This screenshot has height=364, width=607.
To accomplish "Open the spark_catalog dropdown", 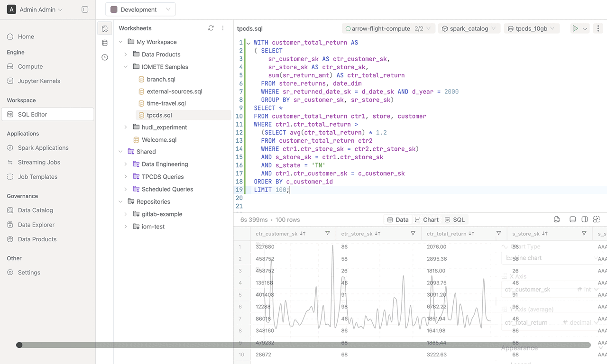I will pyautogui.click(x=469, y=28).
